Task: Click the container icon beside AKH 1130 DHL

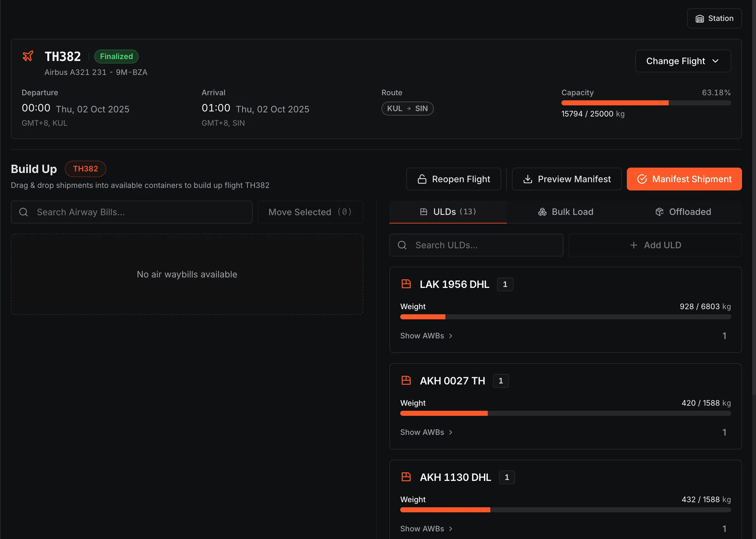Action: [406, 477]
